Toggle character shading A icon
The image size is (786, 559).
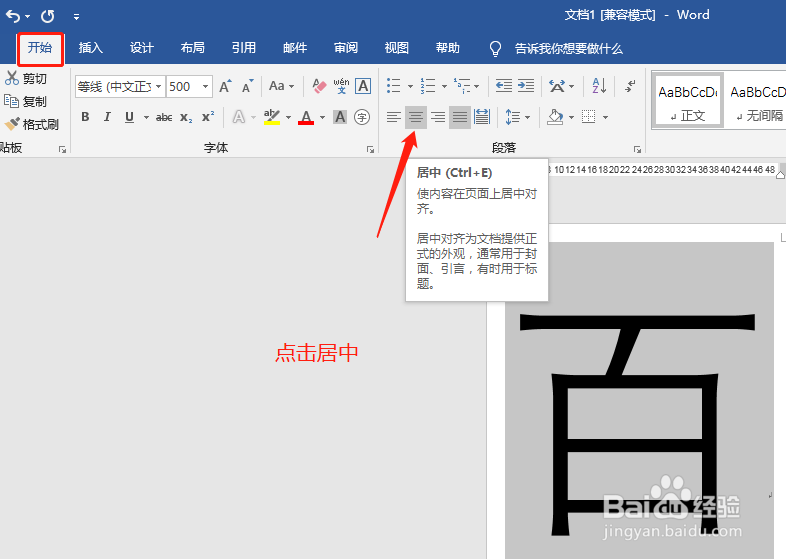tap(340, 117)
